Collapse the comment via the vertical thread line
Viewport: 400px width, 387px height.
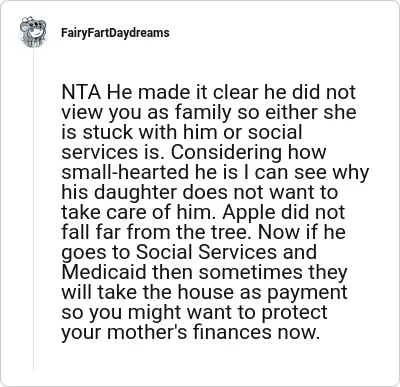[x=33, y=209]
